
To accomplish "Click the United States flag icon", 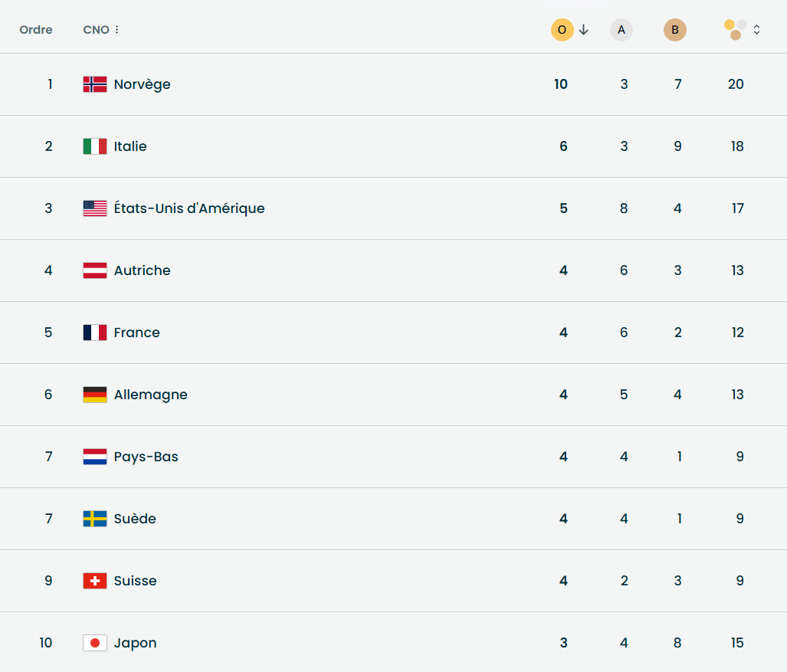I will pos(95,208).
